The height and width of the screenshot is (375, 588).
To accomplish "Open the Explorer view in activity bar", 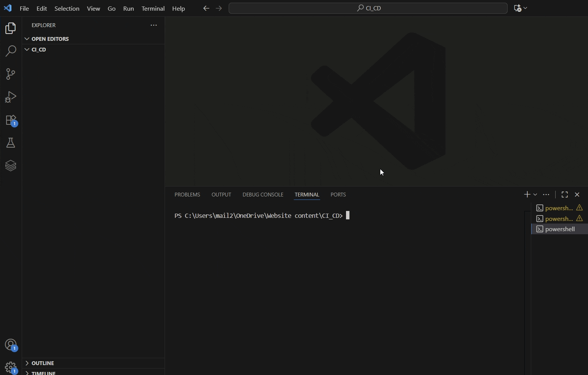I will [11, 28].
